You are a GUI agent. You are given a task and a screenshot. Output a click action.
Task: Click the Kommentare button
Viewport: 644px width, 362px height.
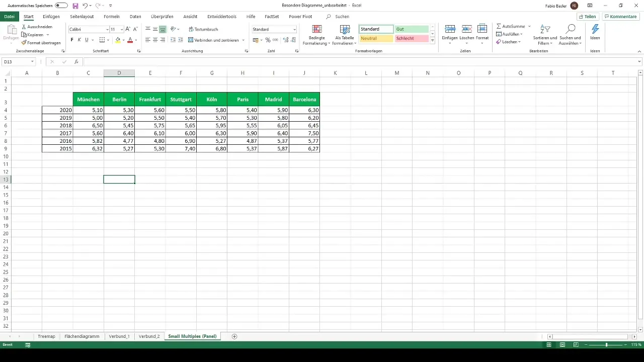[x=620, y=17]
